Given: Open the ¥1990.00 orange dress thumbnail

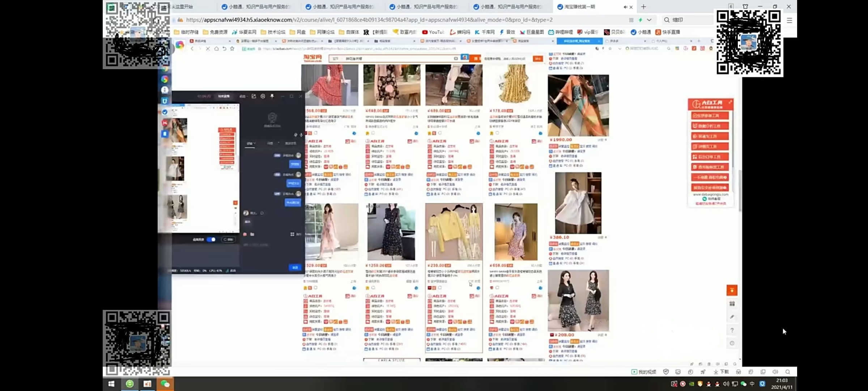Looking at the screenshot, I should tap(578, 105).
